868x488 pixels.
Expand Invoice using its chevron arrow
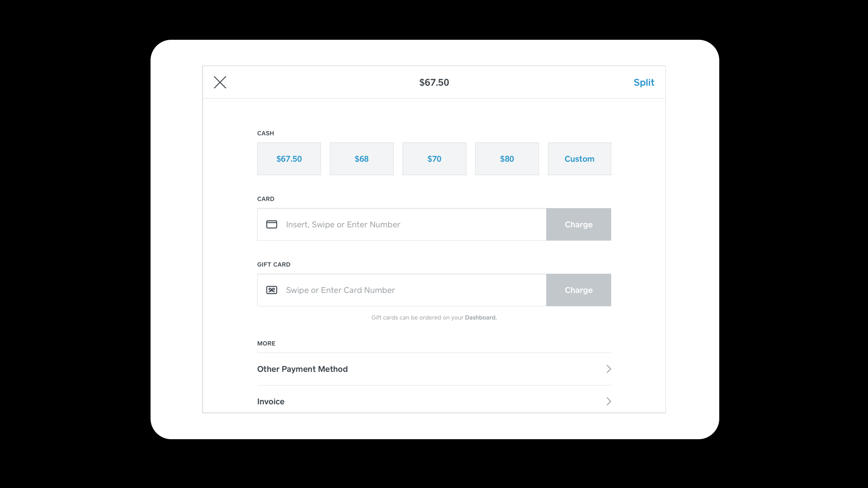coord(609,402)
